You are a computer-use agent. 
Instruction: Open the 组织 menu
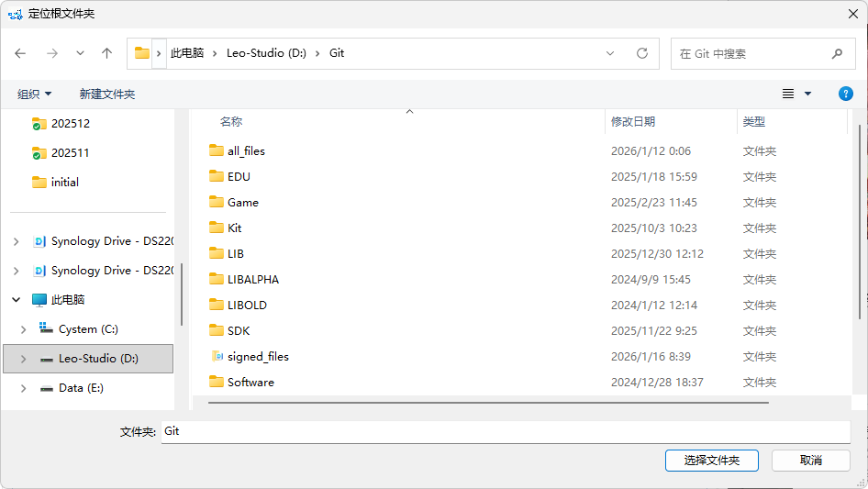click(x=35, y=94)
